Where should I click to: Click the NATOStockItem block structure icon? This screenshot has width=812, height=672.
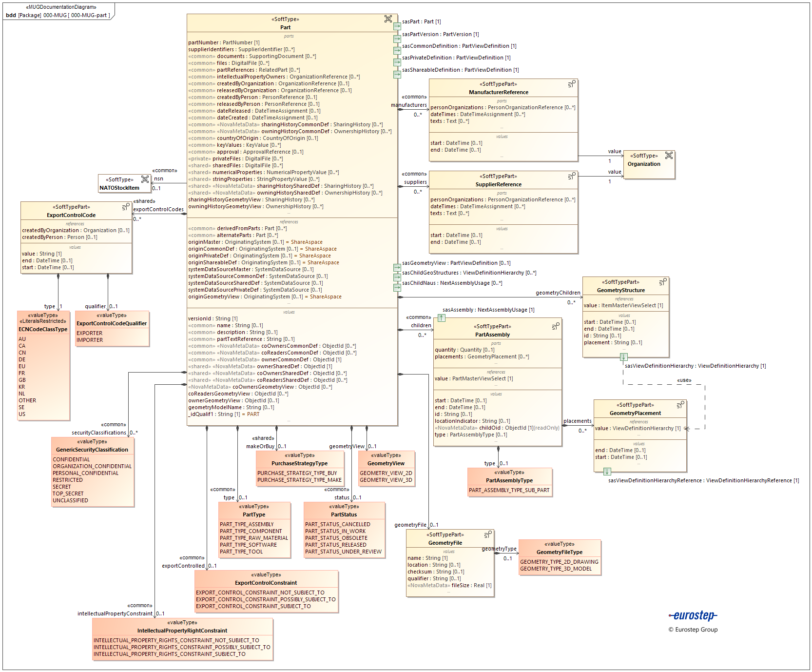click(x=145, y=179)
